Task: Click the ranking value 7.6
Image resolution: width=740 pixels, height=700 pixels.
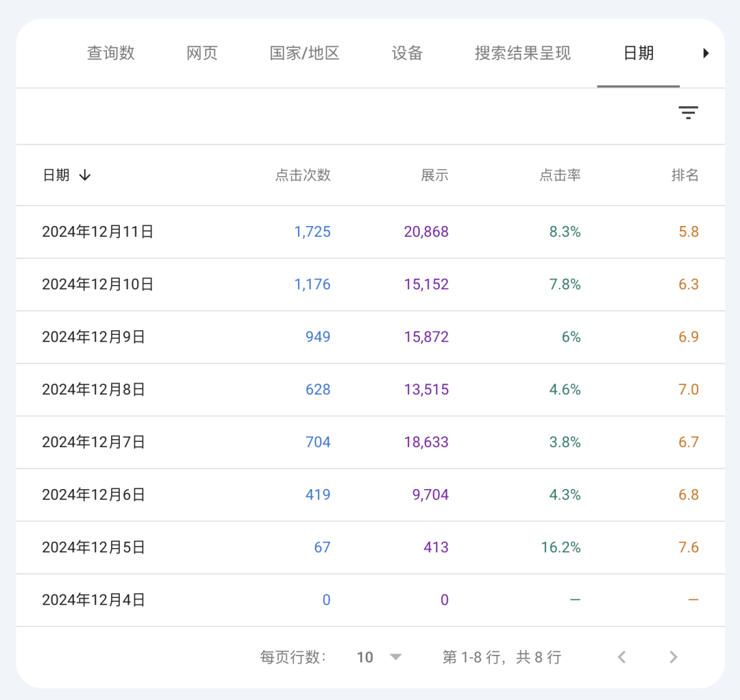Action: (x=689, y=547)
